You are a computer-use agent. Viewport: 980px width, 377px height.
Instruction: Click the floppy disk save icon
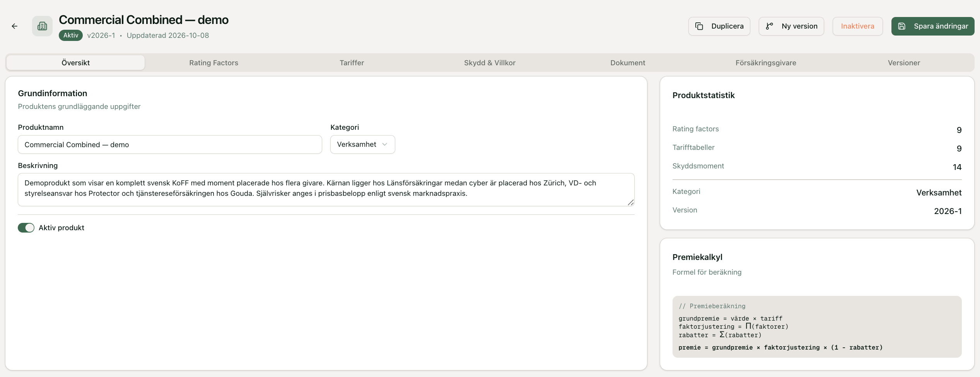click(x=902, y=26)
